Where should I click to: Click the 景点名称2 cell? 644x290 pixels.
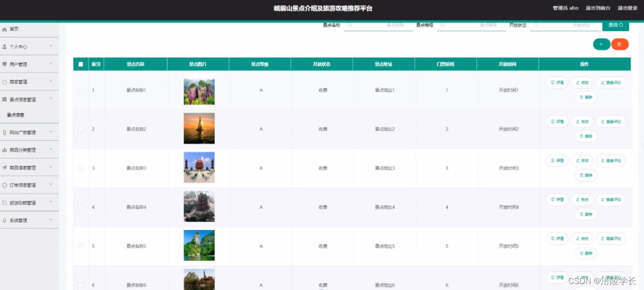tap(136, 129)
